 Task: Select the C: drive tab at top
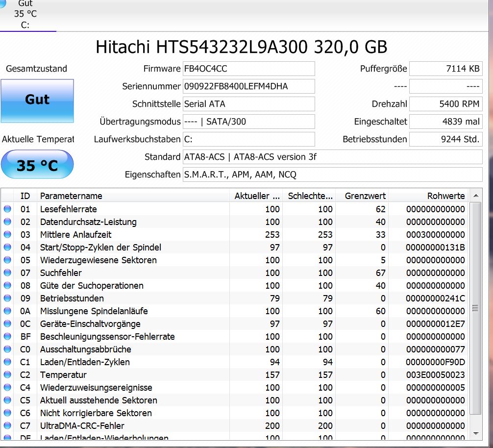25,15
